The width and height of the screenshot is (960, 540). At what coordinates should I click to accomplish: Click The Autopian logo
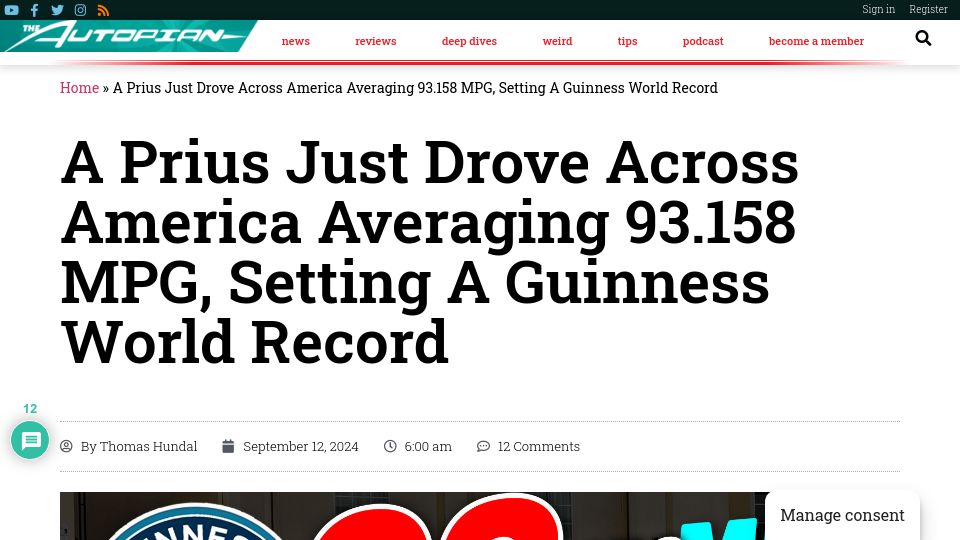(x=129, y=36)
